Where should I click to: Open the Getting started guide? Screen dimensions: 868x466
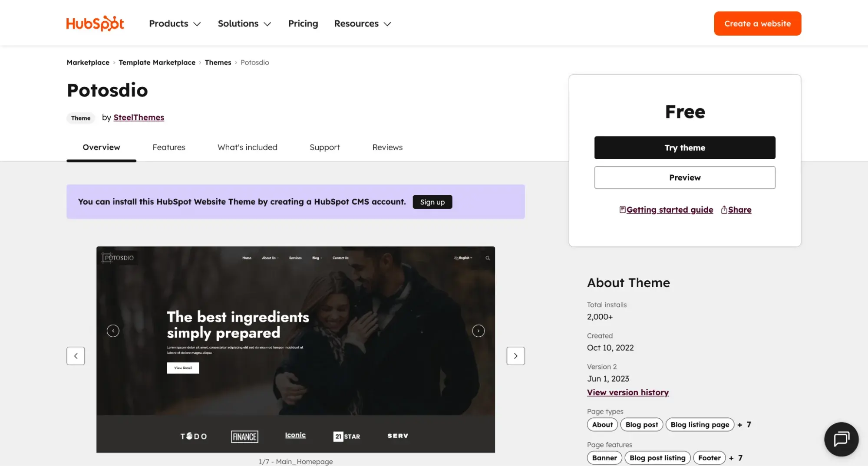670,210
